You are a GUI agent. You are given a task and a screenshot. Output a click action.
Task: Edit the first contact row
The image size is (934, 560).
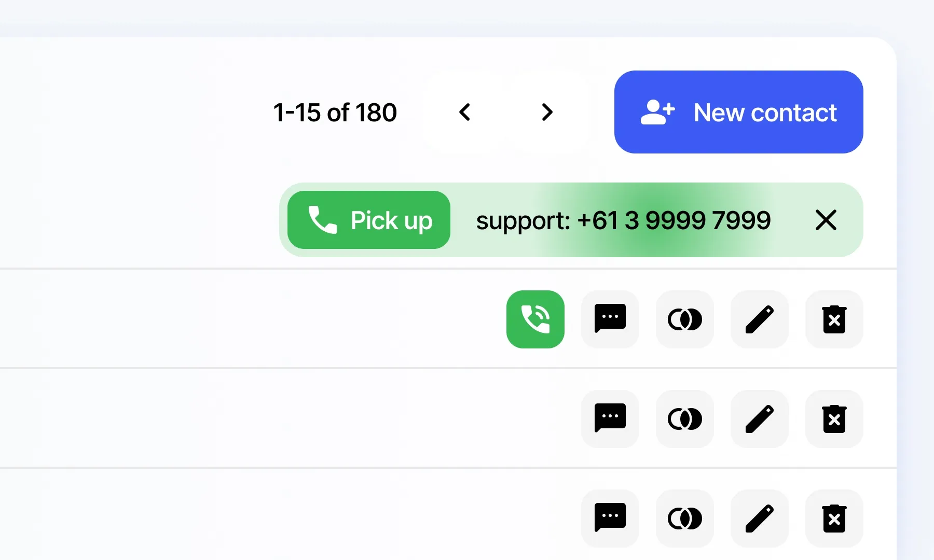760,319
